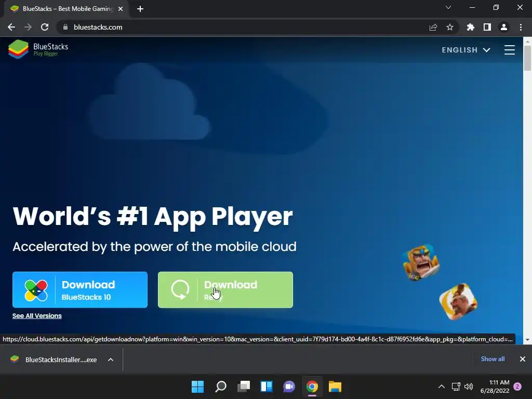Click the Lords Mobile game icon
532x399 pixels.
[x=421, y=262]
